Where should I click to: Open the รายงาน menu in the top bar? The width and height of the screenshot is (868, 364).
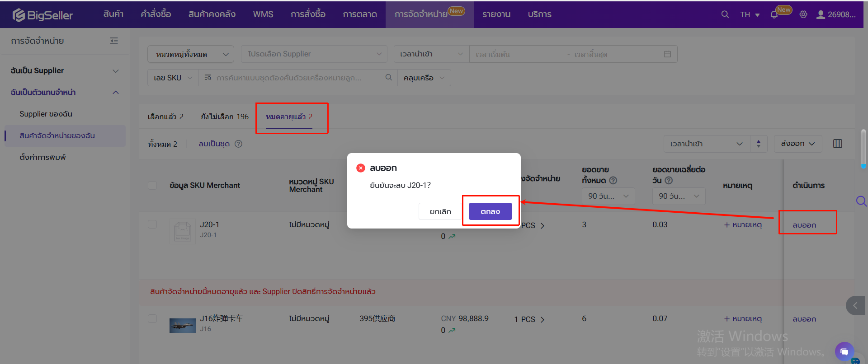click(x=496, y=14)
